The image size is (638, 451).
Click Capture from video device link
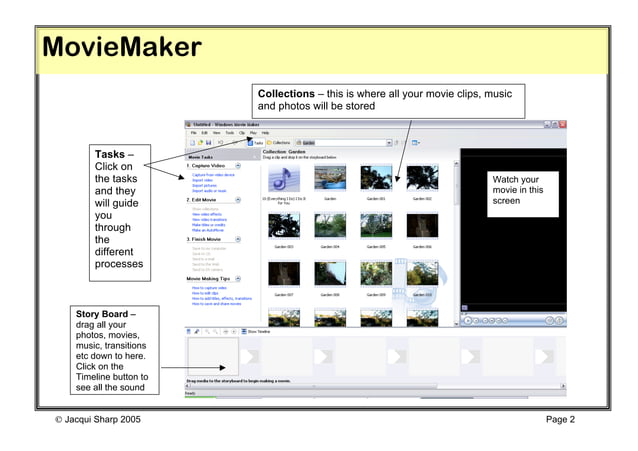(213, 175)
